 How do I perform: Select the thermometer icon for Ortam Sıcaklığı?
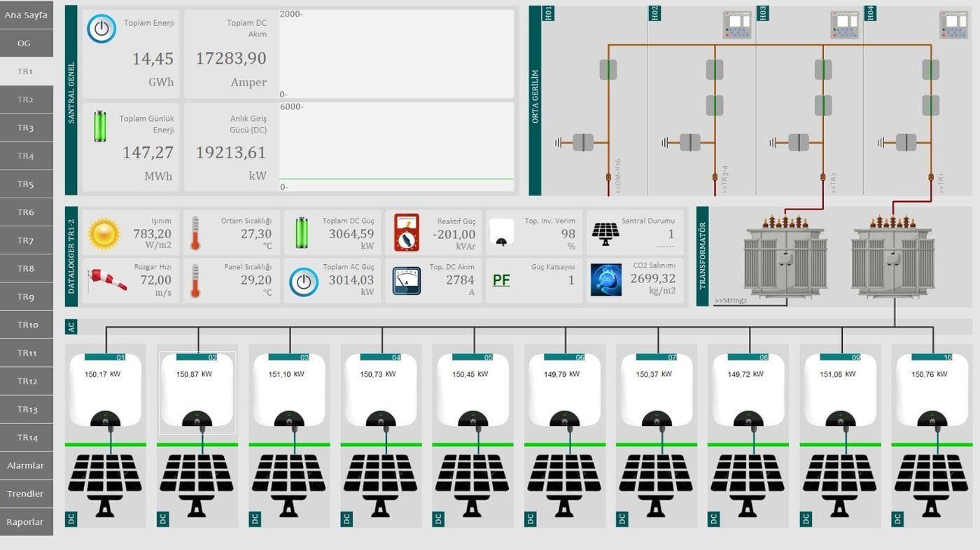pyautogui.click(x=196, y=233)
